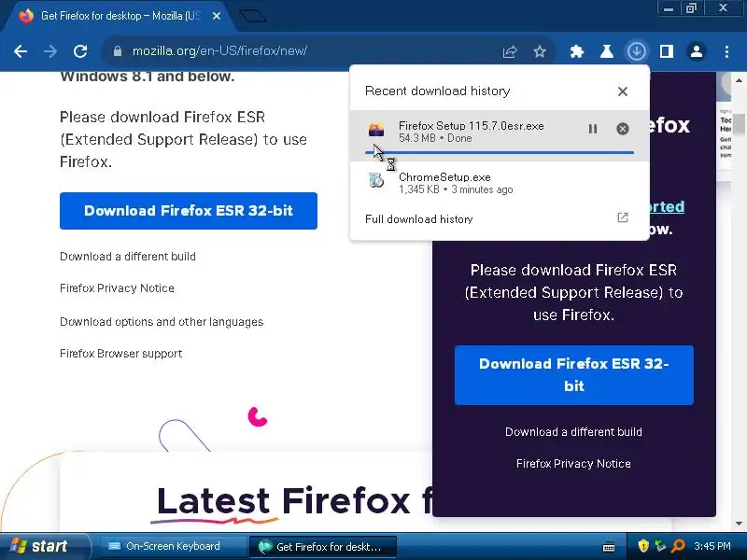Click the Firefox Setup file icon

pyautogui.click(x=376, y=130)
